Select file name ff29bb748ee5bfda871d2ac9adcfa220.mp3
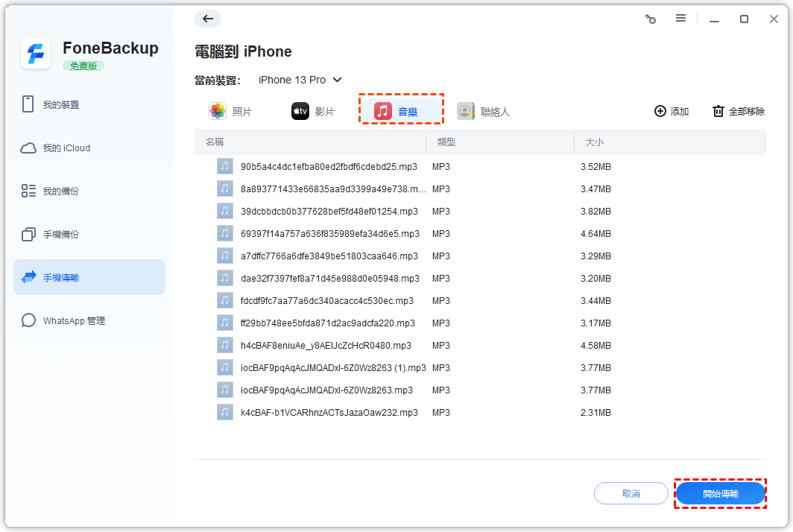Image resolution: width=793 pixels, height=532 pixels. pyautogui.click(x=328, y=323)
